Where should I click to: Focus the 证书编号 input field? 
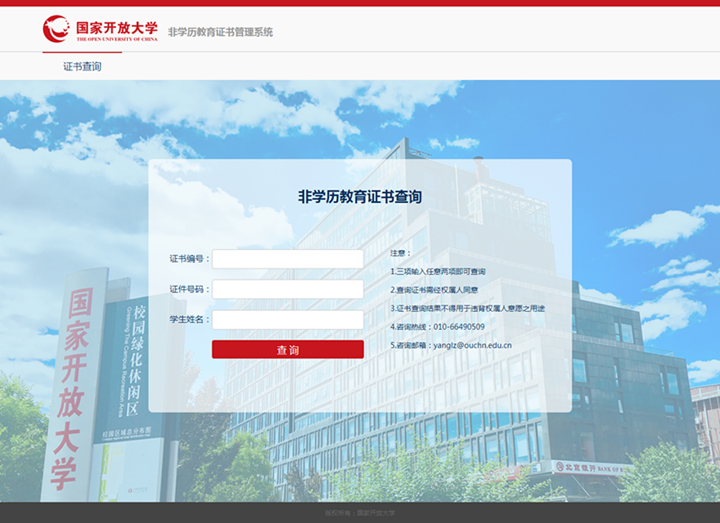pyautogui.click(x=288, y=259)
